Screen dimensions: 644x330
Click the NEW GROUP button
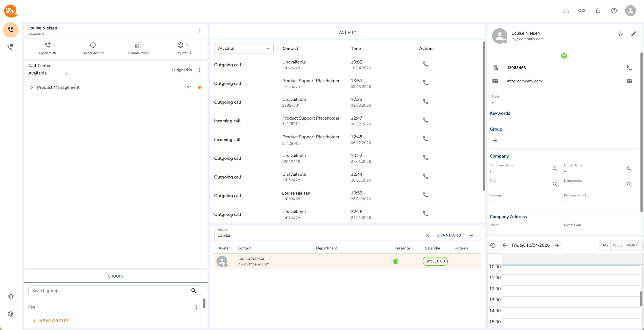tap(50, 321)
